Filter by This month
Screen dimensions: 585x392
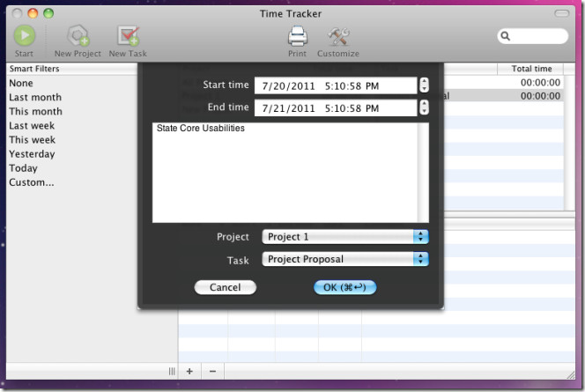pos(35,112)
